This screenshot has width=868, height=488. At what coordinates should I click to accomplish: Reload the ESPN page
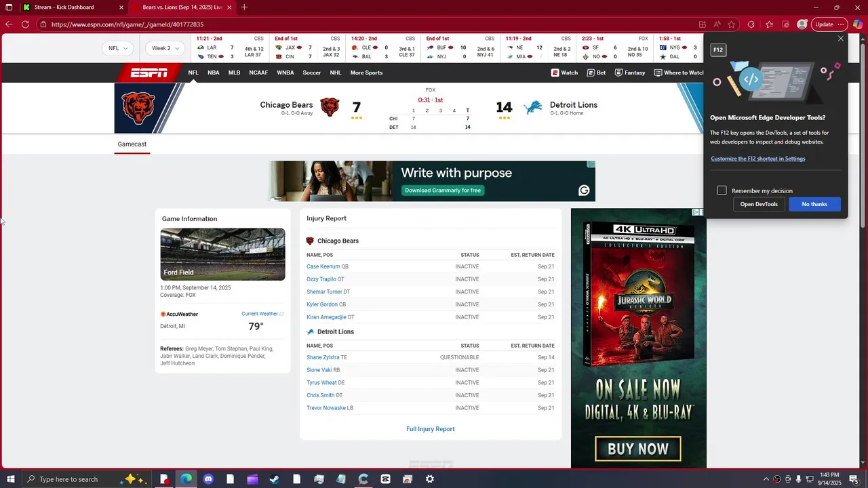[x=25, y=24]
